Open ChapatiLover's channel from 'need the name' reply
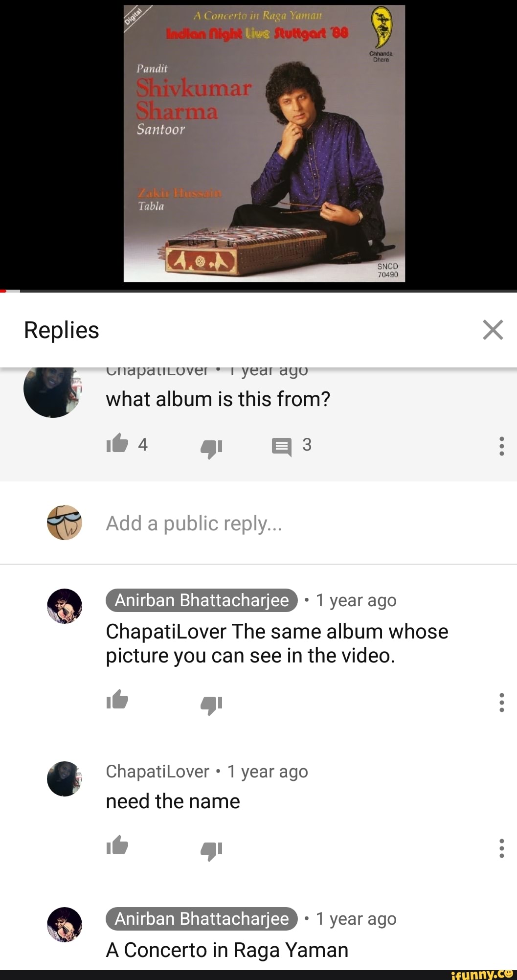 pos(157,771)
